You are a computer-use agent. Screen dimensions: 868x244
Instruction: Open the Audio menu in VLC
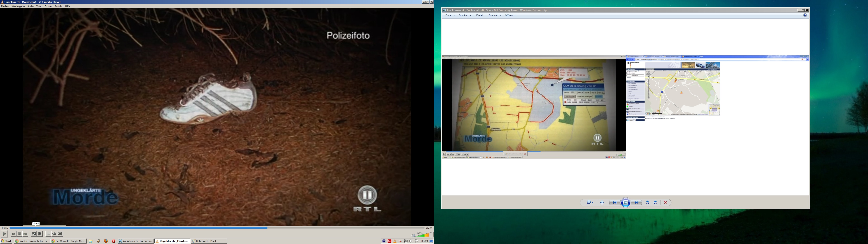[x=30, y=6]
